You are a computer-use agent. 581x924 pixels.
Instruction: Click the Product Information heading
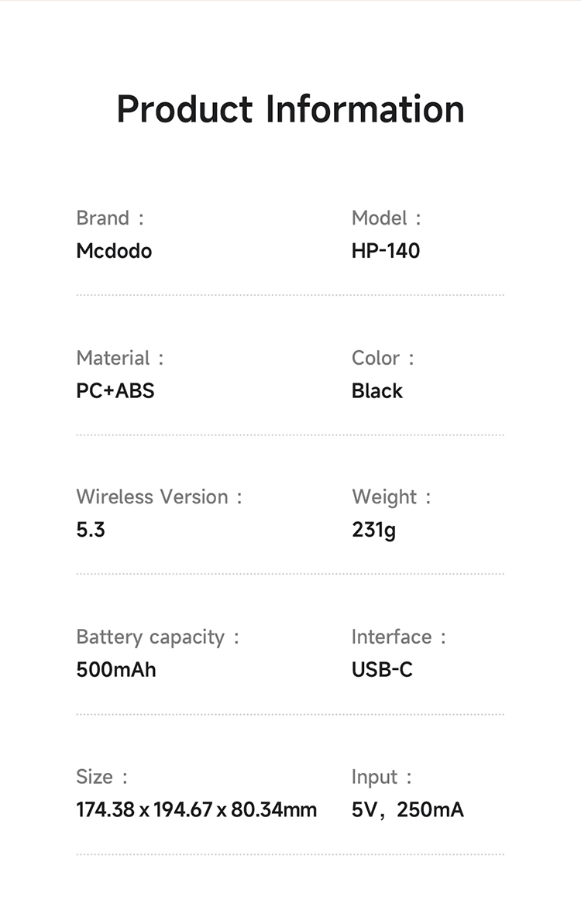pos(290,109)
